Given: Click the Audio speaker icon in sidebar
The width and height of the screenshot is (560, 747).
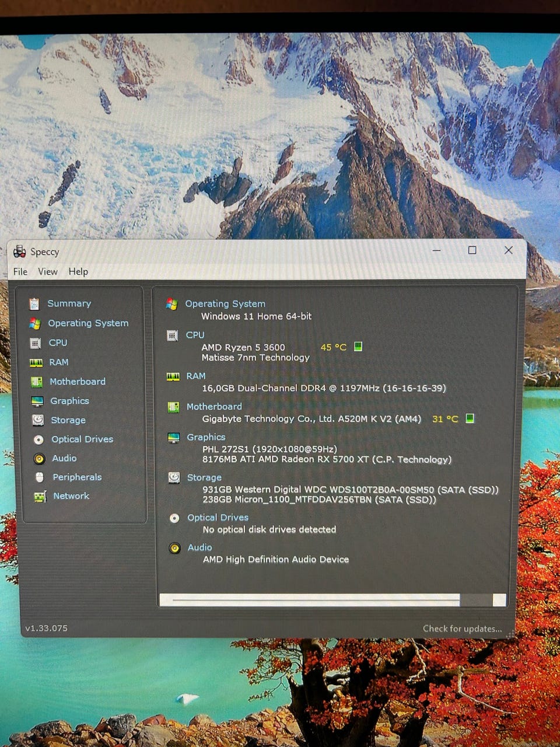Looking at the screenshot, I should (x=39, y=459).
